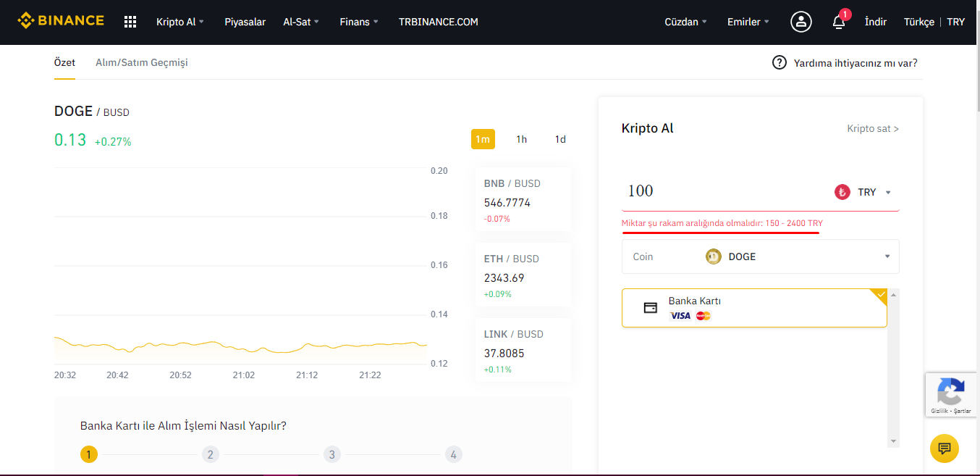The height and width of the screenshot is (476, 980).
Task: Open the user profile icon
Action: (x=801, y=22)
